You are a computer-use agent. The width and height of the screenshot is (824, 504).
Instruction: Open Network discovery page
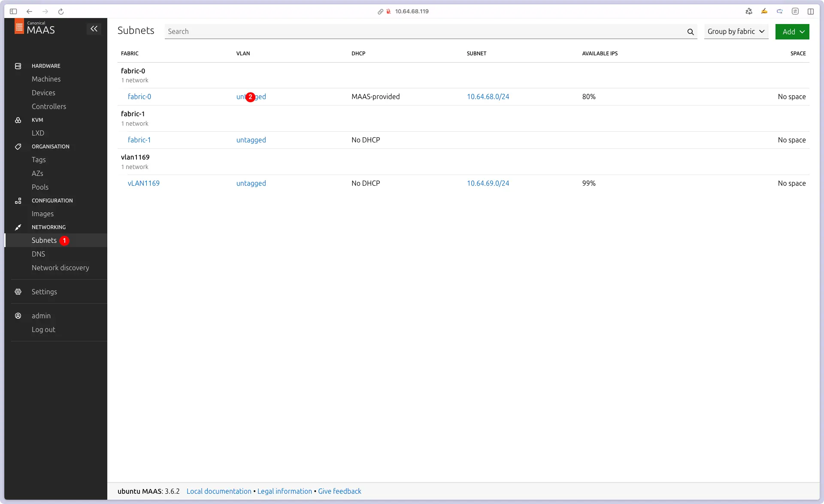coord(60,268)
